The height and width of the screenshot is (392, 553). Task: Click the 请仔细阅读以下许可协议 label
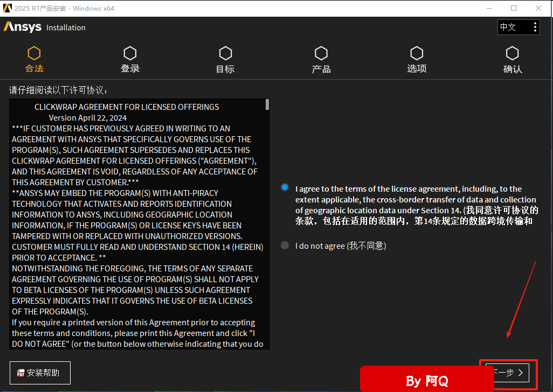tap(58, 90)
